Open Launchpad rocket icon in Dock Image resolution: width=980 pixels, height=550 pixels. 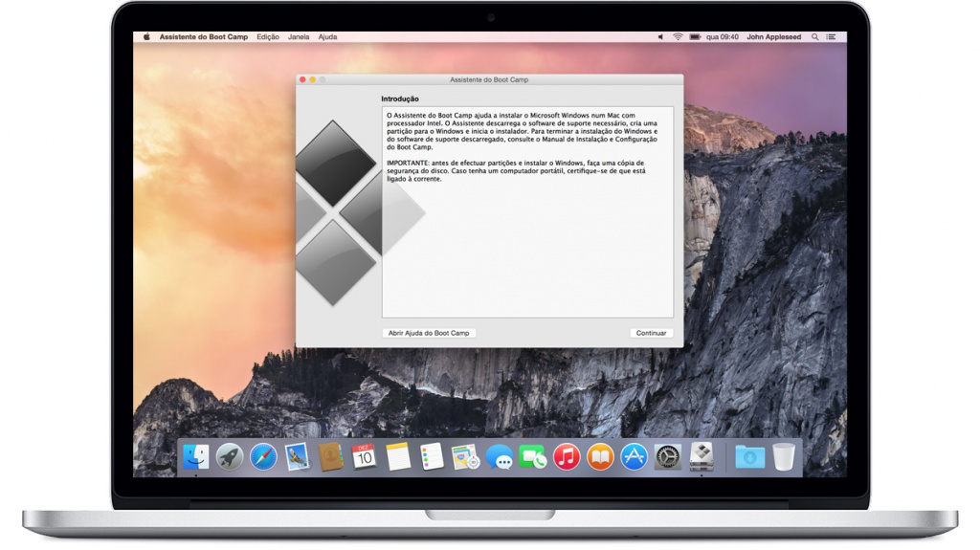[x=230, y=457]
